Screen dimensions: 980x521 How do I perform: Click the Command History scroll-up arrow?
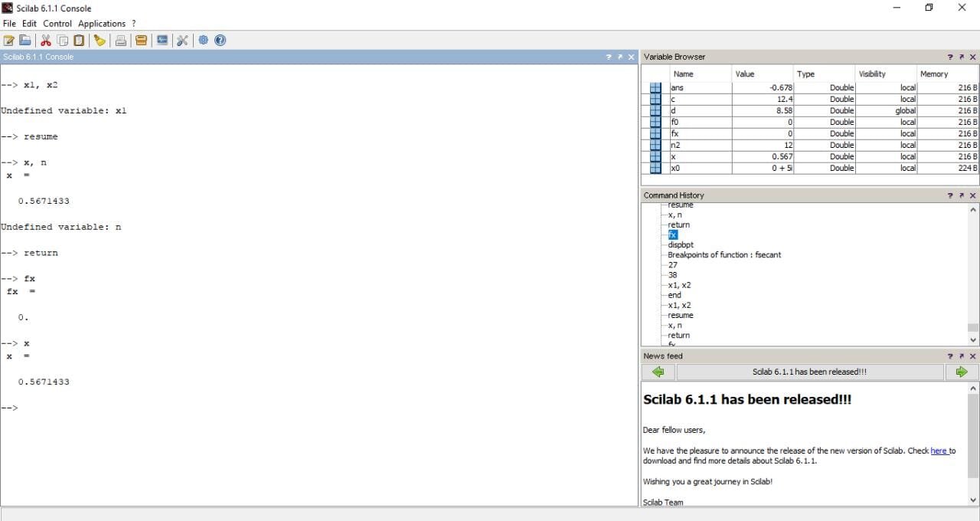pyautogui.click(x=973, y=209)
